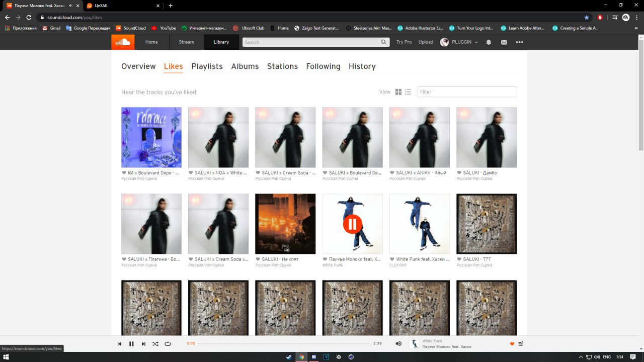This screenshot has width=644, height=362.
Task: Switch to the Overview tab
Action: [x=138, y=66]
